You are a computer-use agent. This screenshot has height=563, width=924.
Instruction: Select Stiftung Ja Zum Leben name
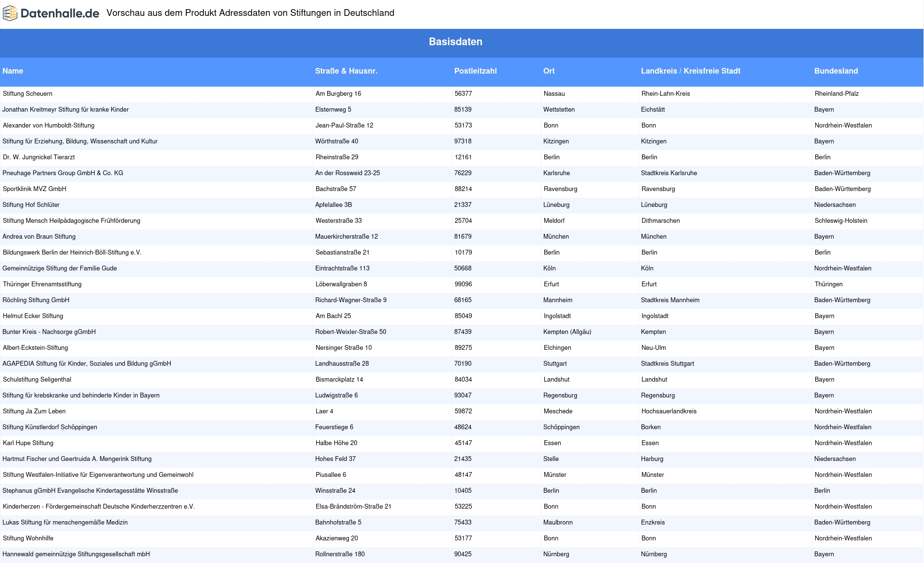click(x=34, y=411)
